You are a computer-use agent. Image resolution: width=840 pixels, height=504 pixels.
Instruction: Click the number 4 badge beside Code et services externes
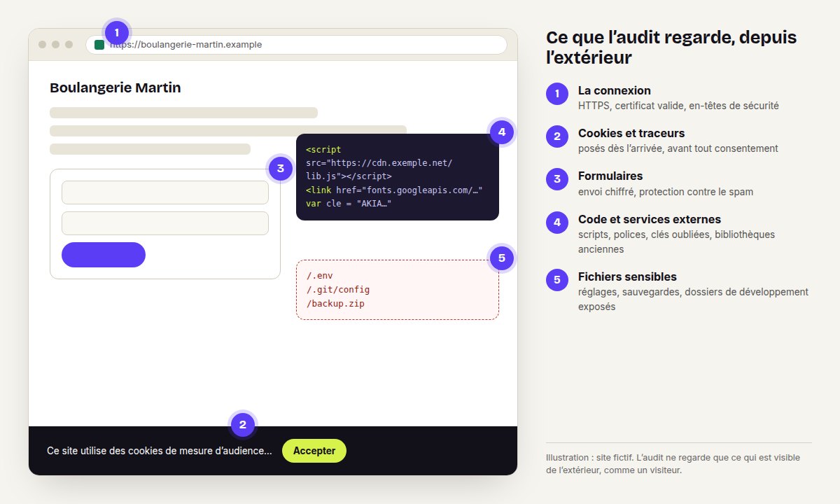click(557, 223)
